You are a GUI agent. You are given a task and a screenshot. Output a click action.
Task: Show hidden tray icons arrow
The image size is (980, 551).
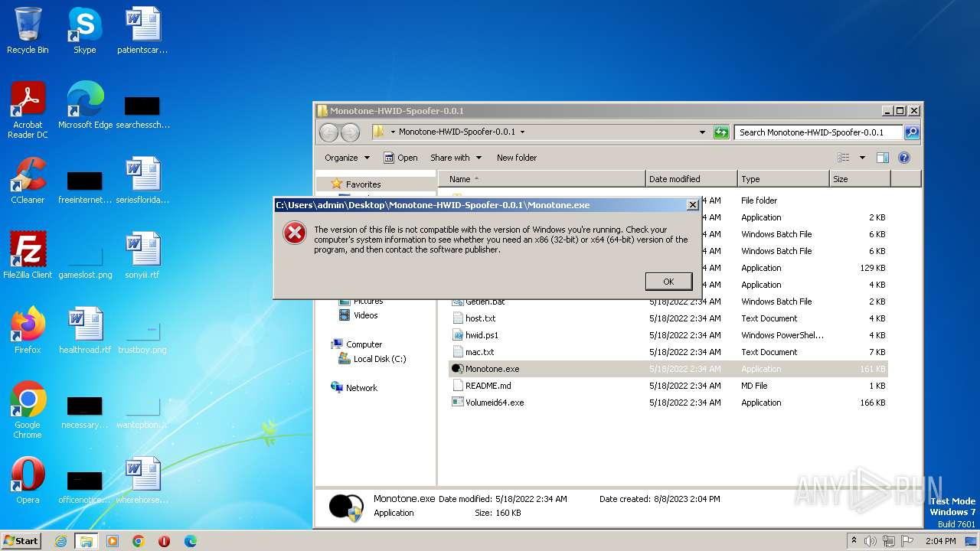click(x=854, y=541)
